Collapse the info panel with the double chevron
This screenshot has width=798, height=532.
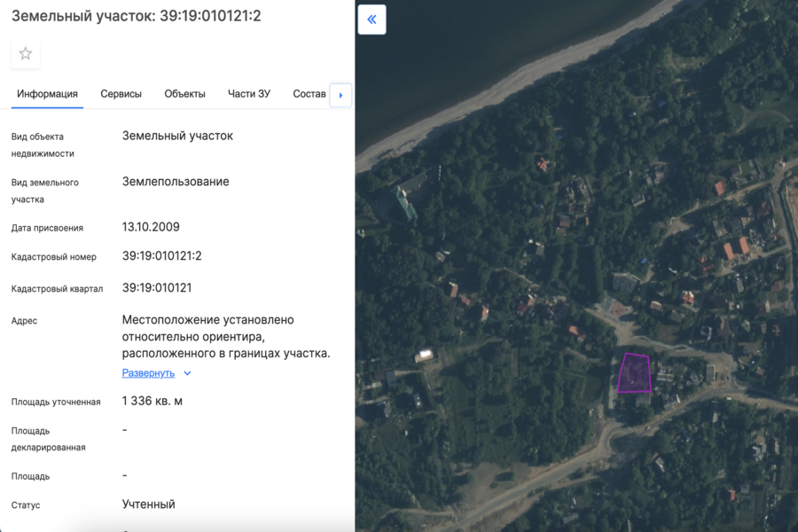(372, 20)
